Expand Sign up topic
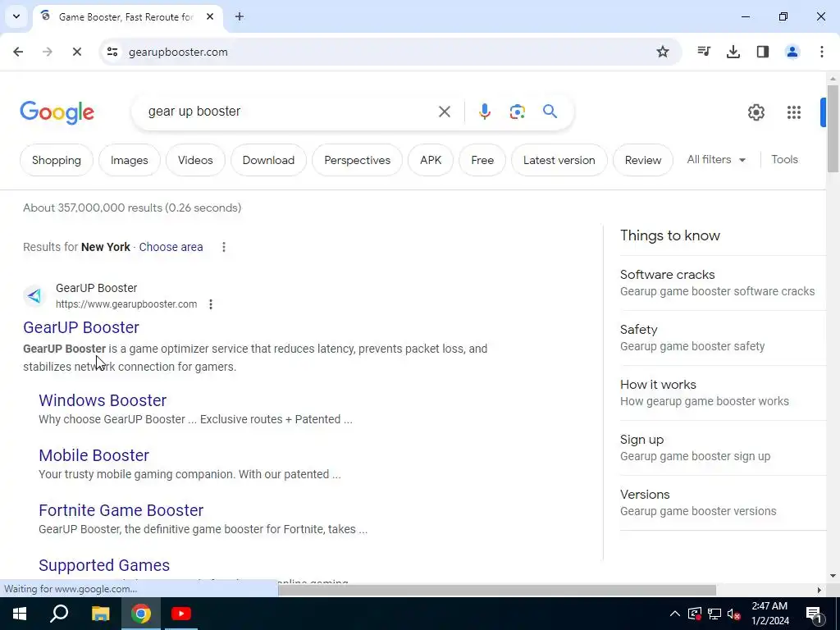840x630 pixels. [723, 448]
